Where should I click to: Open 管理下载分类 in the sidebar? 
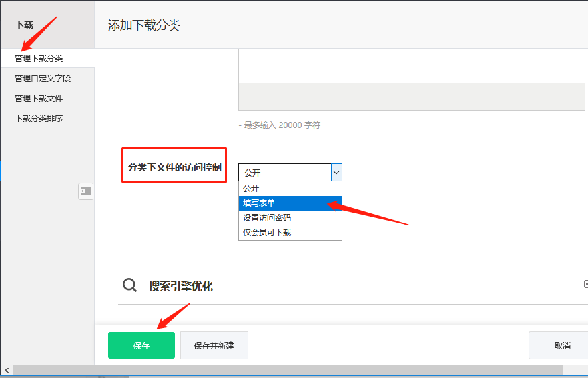tap(39, 59)
